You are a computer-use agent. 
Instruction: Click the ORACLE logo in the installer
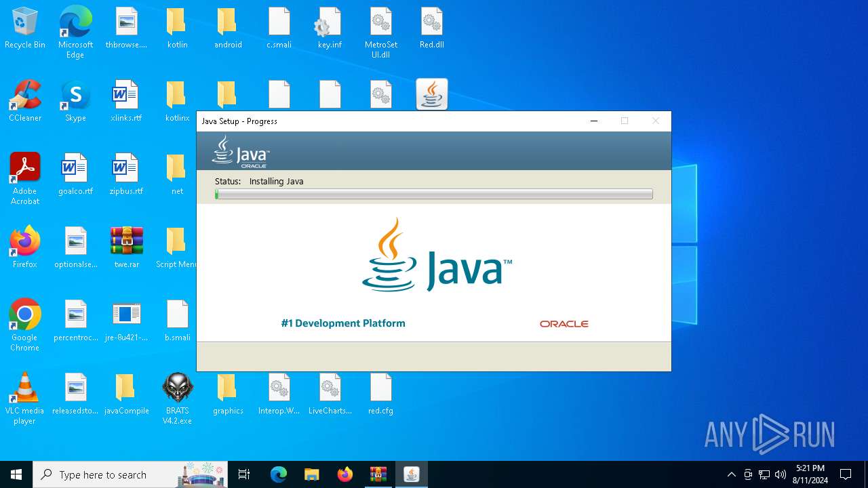[x=564, y=324]
